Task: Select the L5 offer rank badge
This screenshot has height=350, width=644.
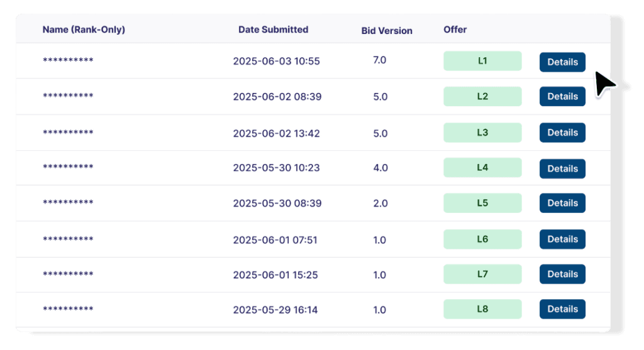Action: [482, 203]
